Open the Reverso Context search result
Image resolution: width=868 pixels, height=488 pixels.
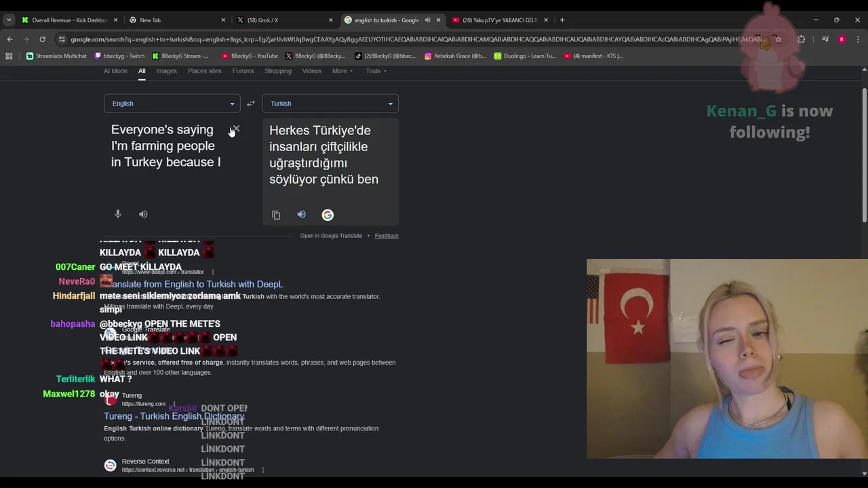pos(145,462)
